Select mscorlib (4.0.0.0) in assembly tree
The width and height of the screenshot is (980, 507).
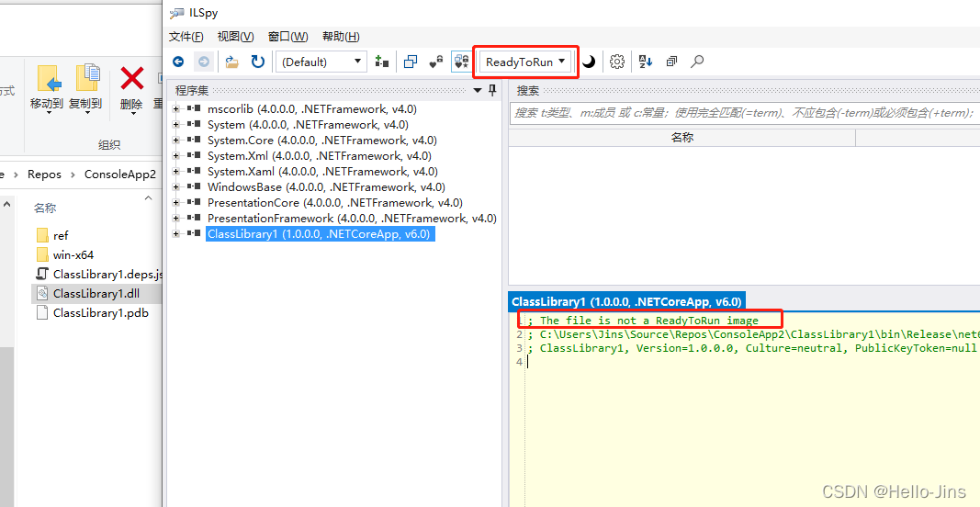click(x=312, y=108)
